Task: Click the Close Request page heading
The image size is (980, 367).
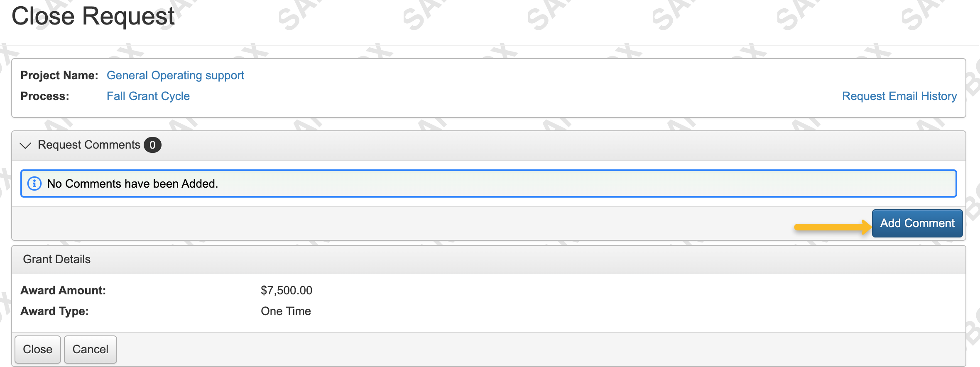Action: click(93, 17)
